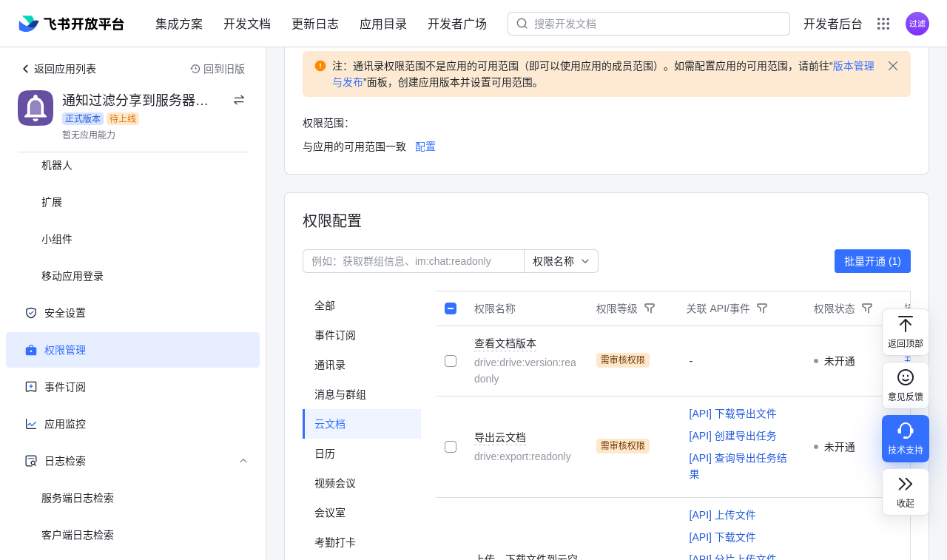Open [API] 下载导出文件 link

point(732,414)
